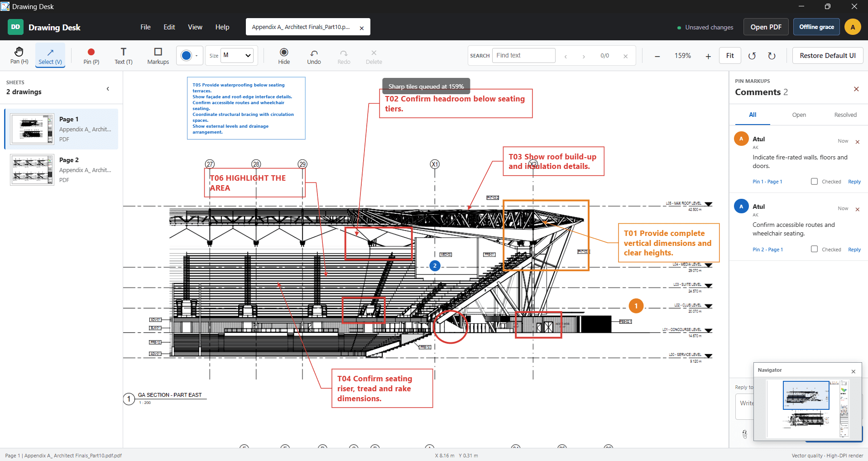Select the Page 1 thumbnail
The image size is (868, 461).
point(33,129)
